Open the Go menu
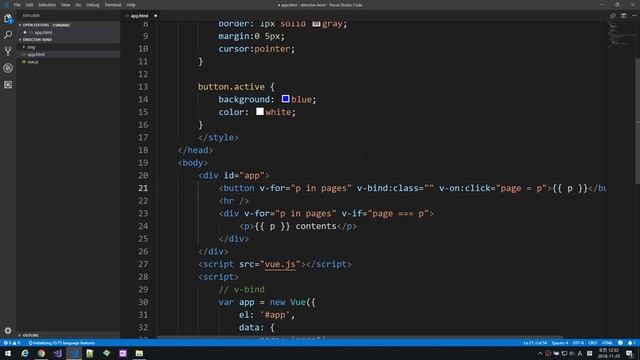 [78, 5]
